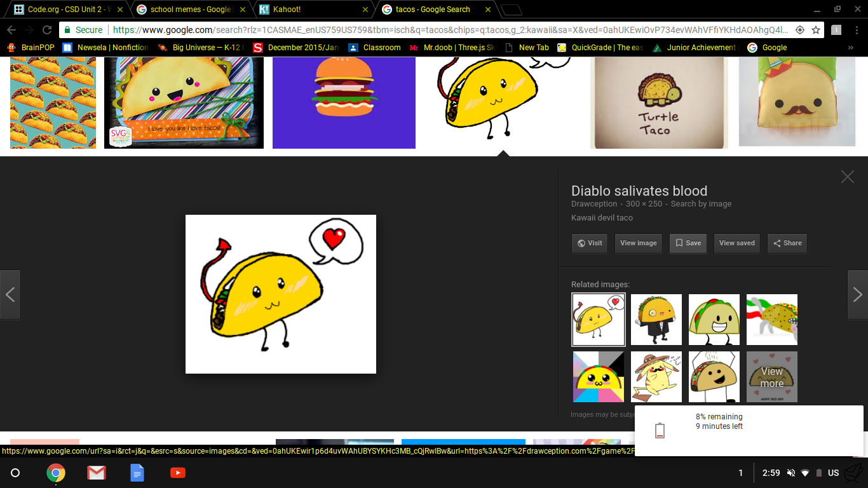Click the Visit button
The image size is (868, 488).
[x=589, y=243]
